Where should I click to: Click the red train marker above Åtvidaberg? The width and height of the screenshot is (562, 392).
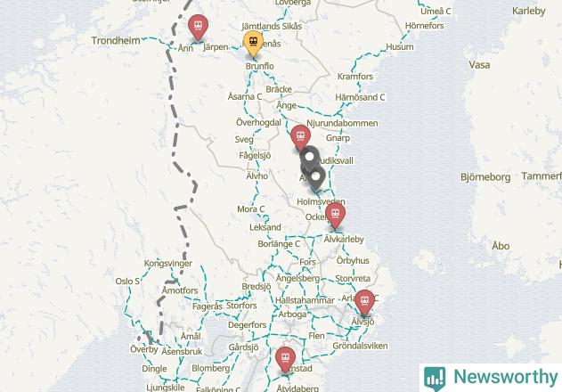point(285,359)
